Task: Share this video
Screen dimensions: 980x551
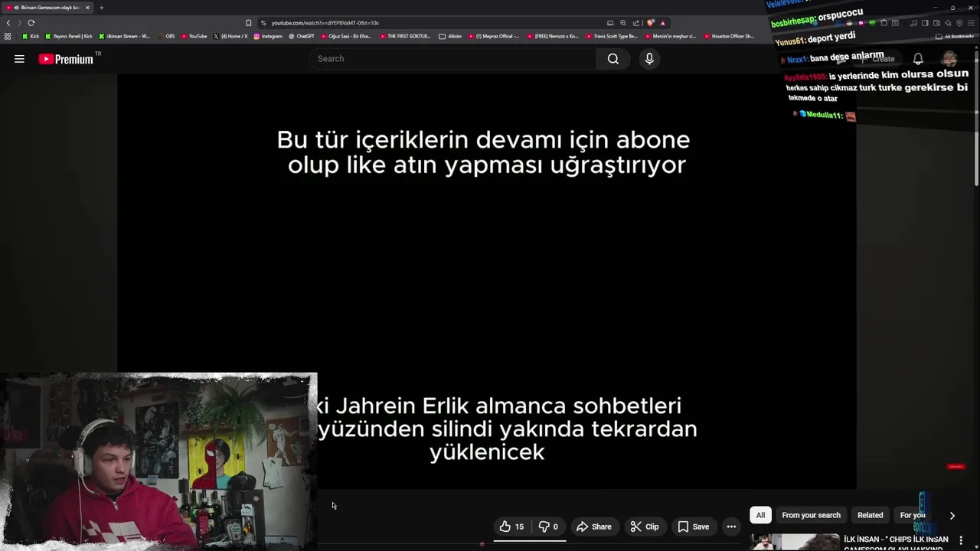Action: (594, 527)
